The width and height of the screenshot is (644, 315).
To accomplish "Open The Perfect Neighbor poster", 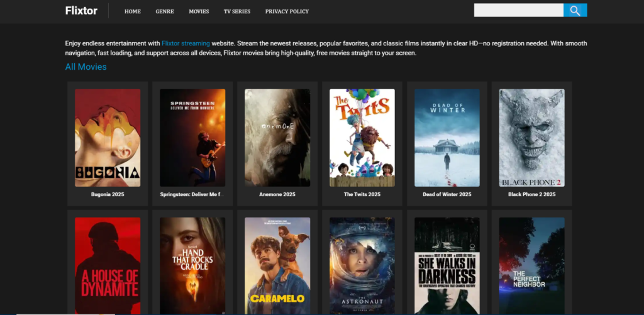I will coord(532,266).
